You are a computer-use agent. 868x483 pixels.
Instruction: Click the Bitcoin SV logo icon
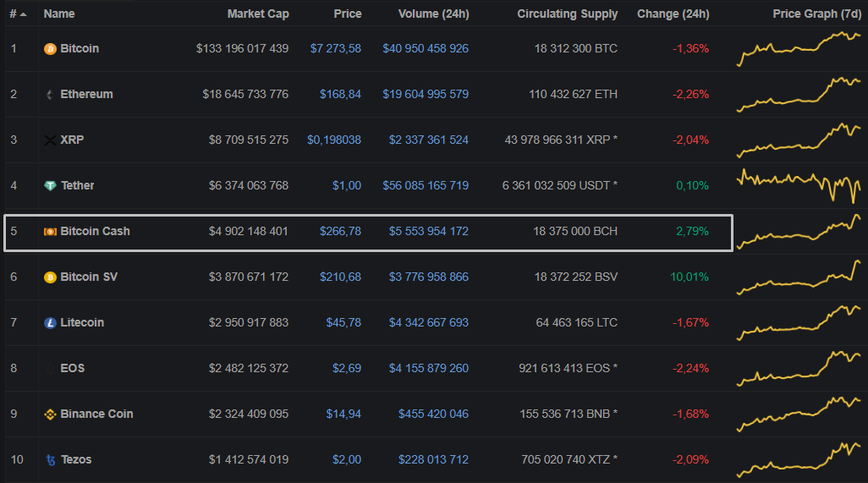tap(50, 277)
